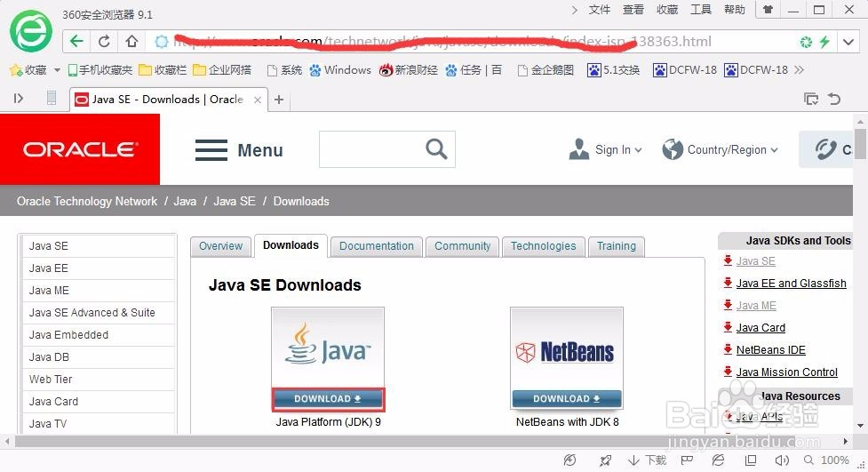Viewport: 868px width, 472px height.
Task: Open the NetBeans IDE link
Action: click(x=770, y=349)
